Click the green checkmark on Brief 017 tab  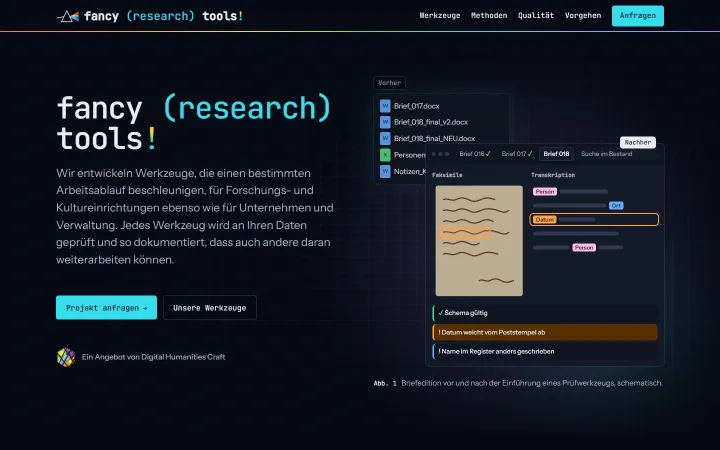click(x=530, y=154)
